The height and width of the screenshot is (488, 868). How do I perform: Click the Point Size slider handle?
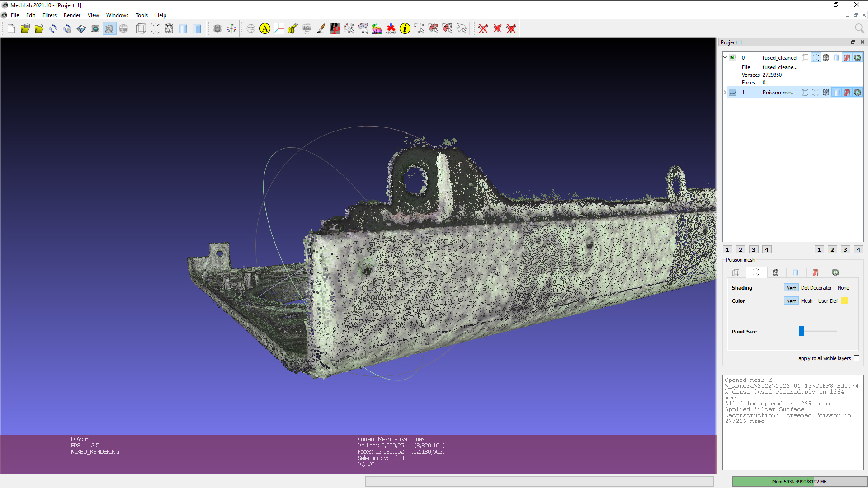tap(802, 331)
